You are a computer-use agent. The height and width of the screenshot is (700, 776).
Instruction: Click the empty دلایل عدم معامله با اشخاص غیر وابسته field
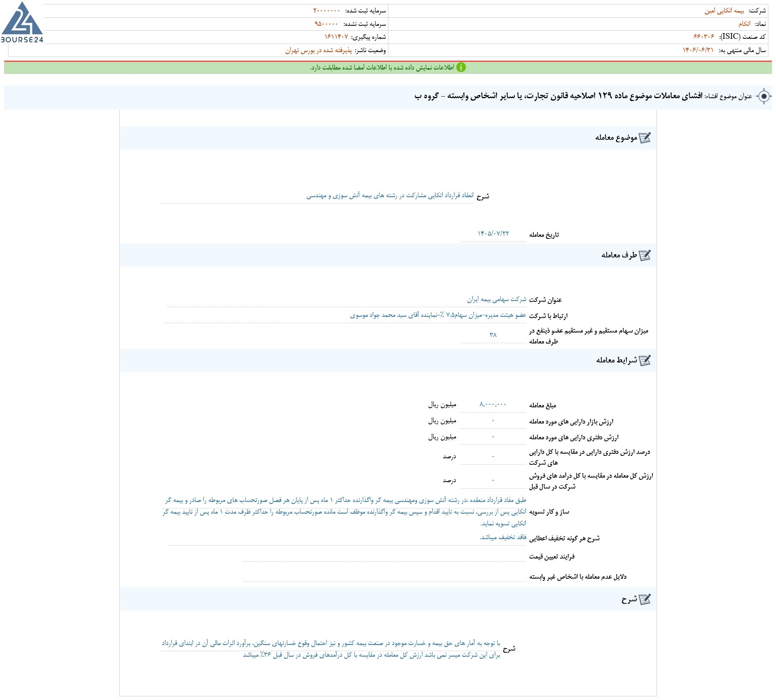(x=384, y=576)
